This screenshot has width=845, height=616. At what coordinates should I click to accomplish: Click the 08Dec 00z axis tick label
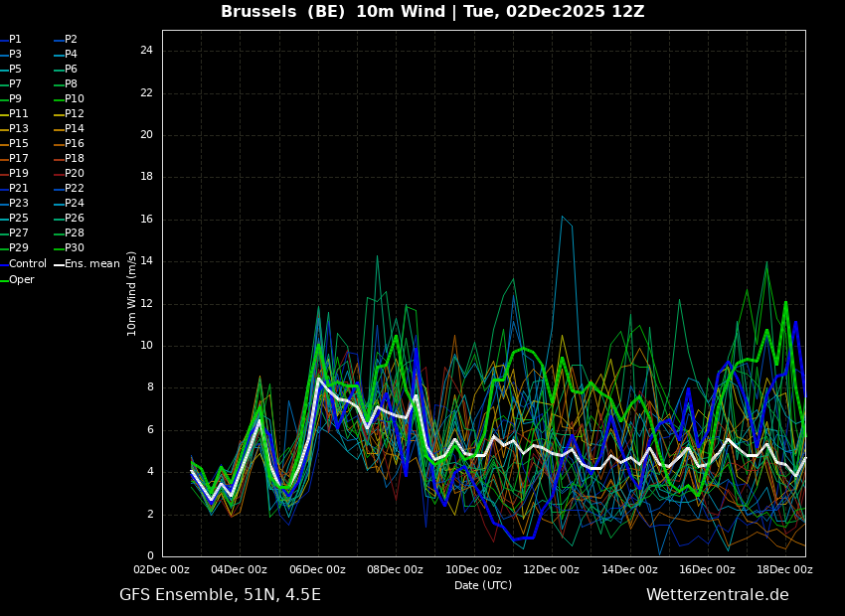[x=396, y=569]
